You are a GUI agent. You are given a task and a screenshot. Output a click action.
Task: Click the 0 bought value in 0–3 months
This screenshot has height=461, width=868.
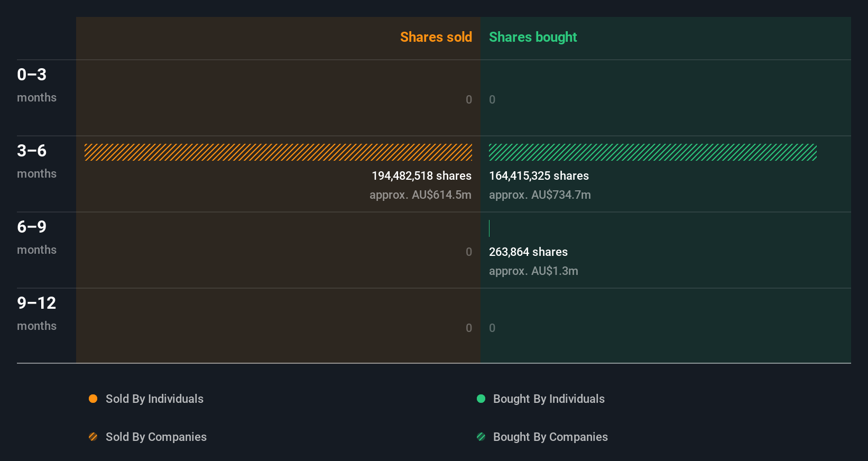(492, 99)
